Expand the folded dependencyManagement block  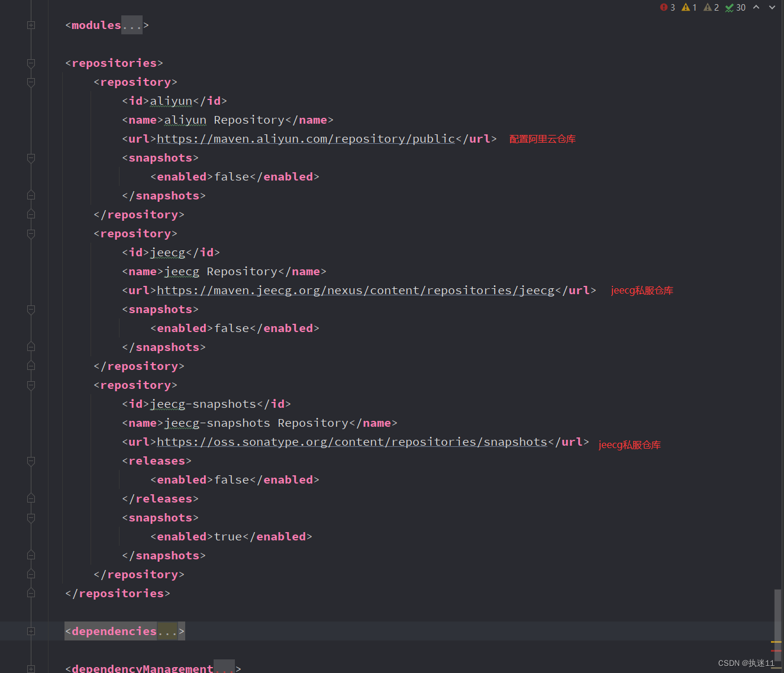[31, 669]
